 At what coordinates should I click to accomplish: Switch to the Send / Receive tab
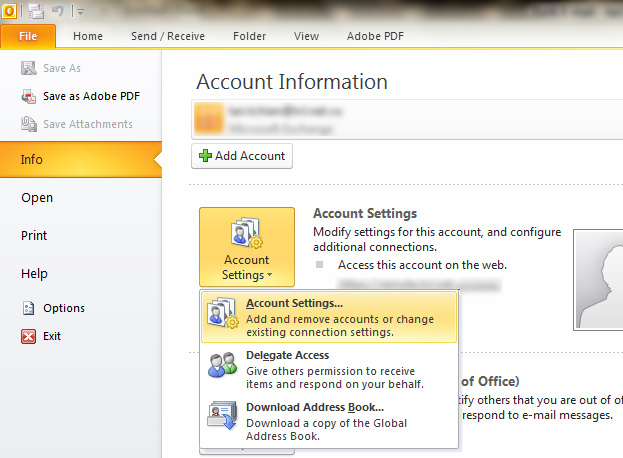pos(168,36)
